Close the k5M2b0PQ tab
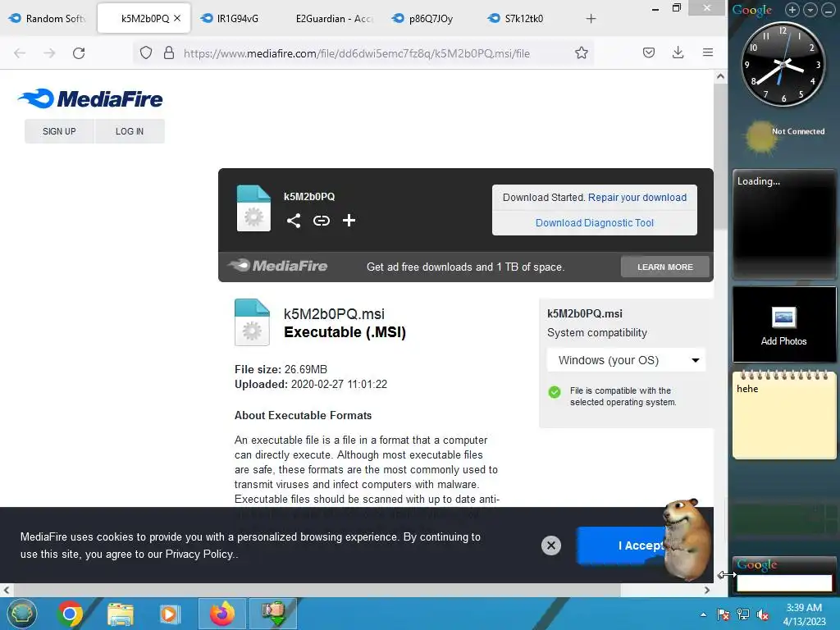This screenshot has width=840, height=630. 177,18
